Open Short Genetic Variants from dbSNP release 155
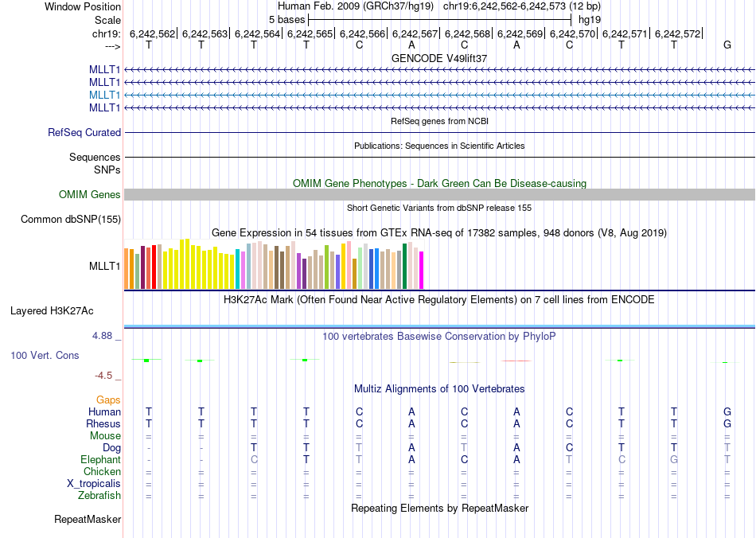This screenshot has height=538, width=756. [x=439, y=208]
